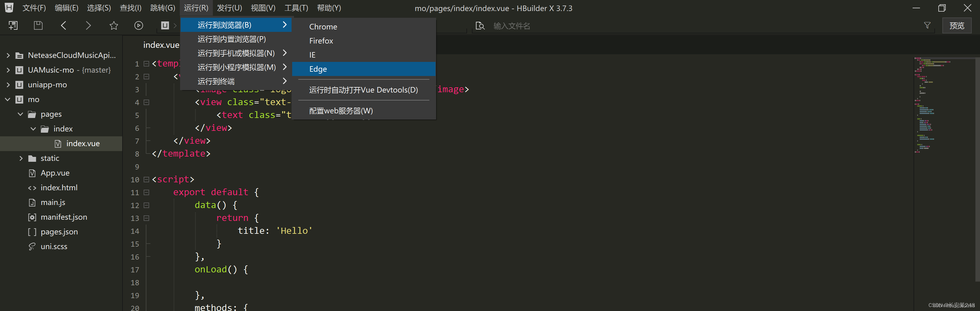Click the main.js file icon
This screenshot has width=980, height=311.
coord(32,203)
